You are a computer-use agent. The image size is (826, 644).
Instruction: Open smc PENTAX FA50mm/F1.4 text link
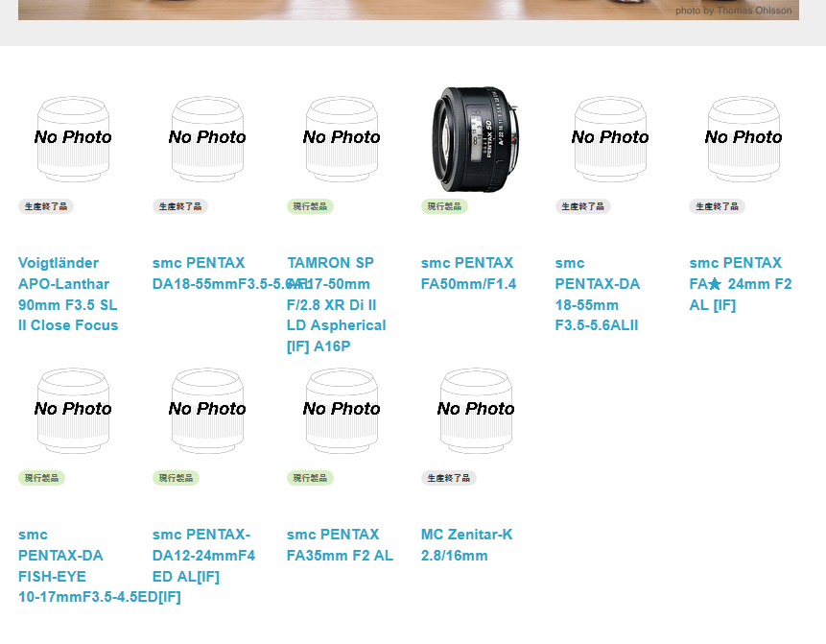pyautogui.click(x=468, y=274)
